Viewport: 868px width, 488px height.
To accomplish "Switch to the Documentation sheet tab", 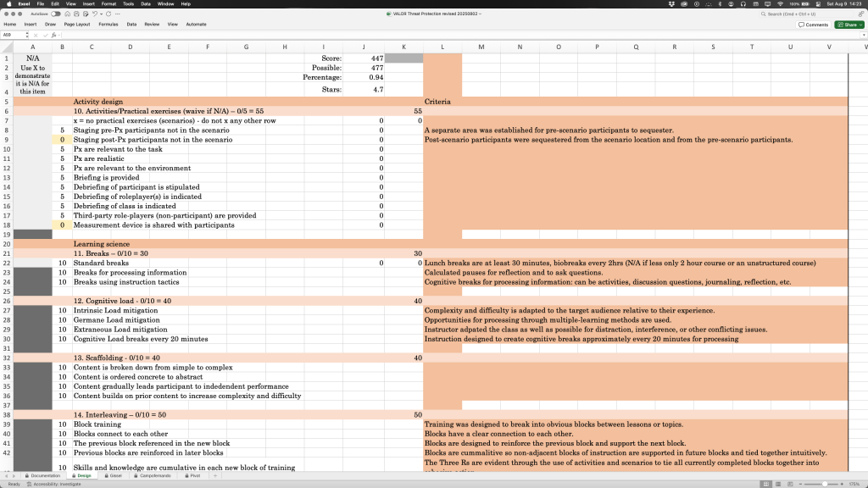I will click(x=42, y=476).
